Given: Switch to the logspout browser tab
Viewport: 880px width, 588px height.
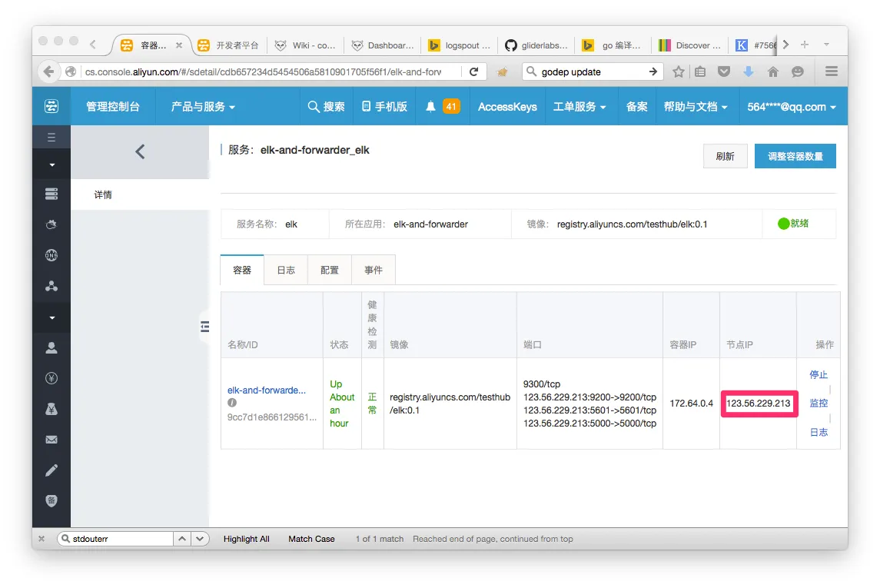Looking at the screenshot, I should pyautogui.click(x=459, y=45).
